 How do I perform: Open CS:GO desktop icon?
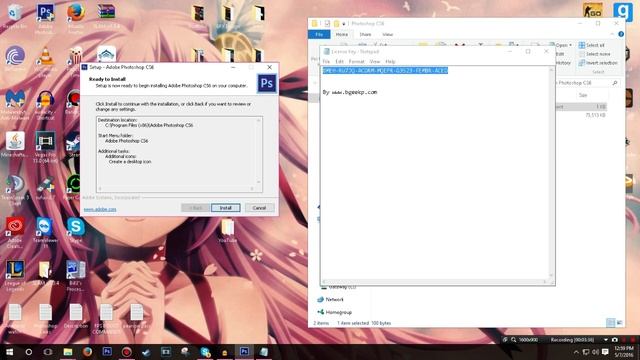click(x=593, y=11)
